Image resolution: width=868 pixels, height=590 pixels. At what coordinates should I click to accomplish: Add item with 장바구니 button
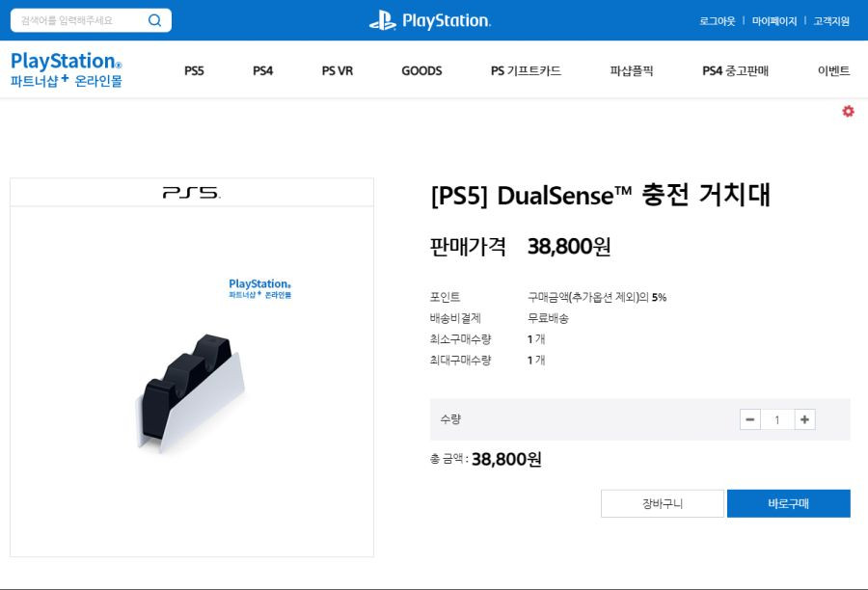(663, 503)
